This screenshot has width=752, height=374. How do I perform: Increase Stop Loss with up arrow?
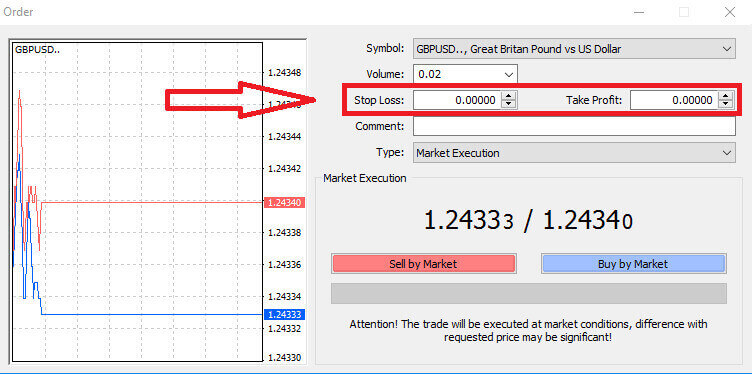click(509, 96)
